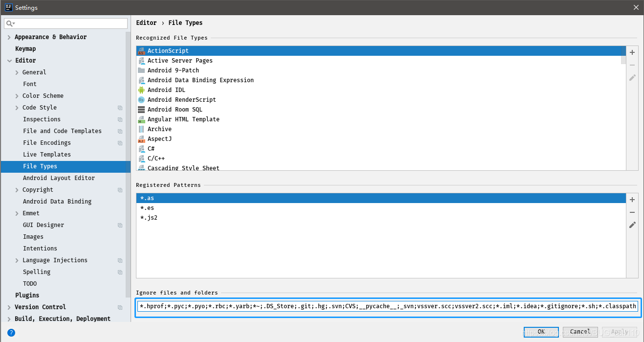Click the Android IDL robot file icon
Screen dimensions: 644x342
pyautogui.click(x=141, y=90)
